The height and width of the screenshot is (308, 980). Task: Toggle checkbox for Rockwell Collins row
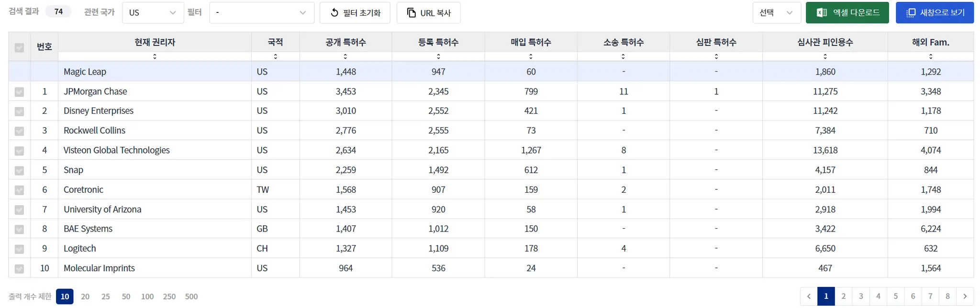tap(19, 131)
